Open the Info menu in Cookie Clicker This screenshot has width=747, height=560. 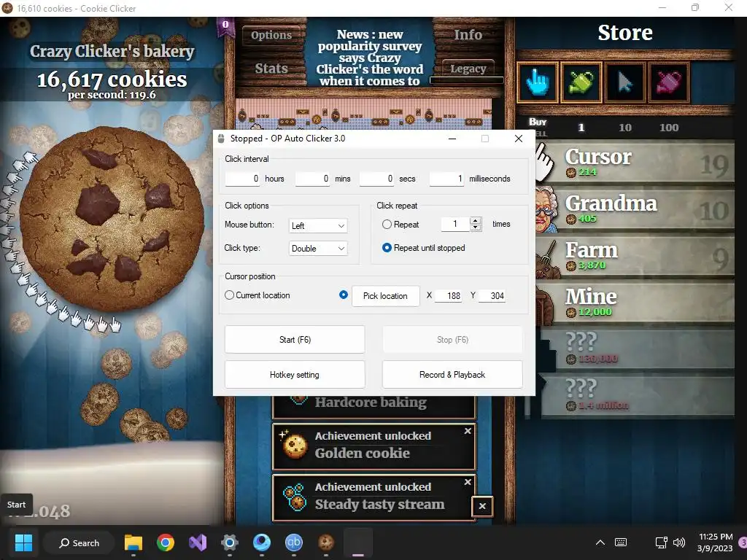click(468, 35)
